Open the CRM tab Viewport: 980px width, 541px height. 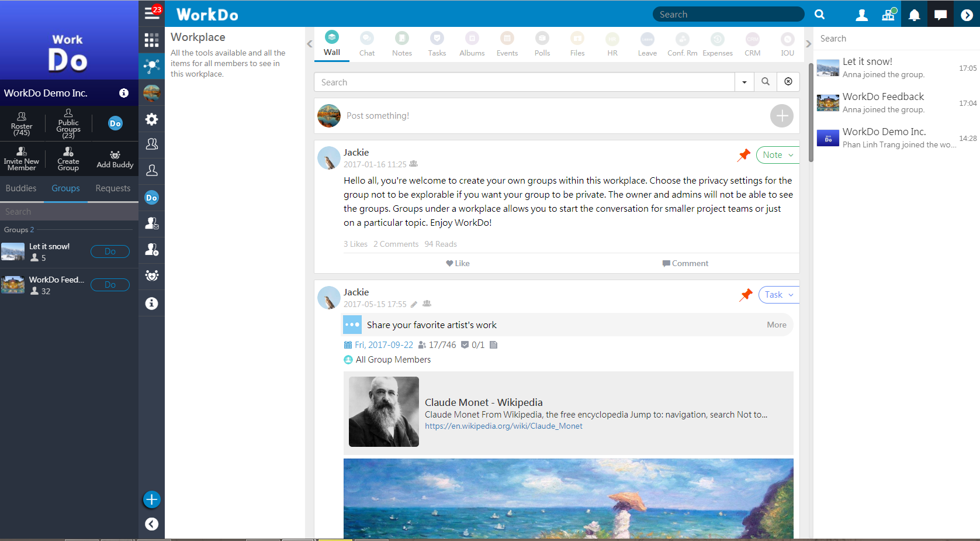[x=753, y=44]
